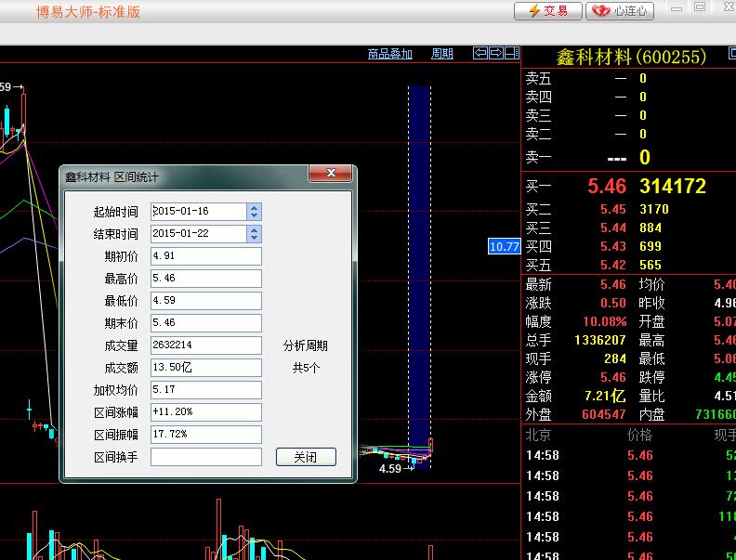Select the 期初价 value field

pos(205,256)
